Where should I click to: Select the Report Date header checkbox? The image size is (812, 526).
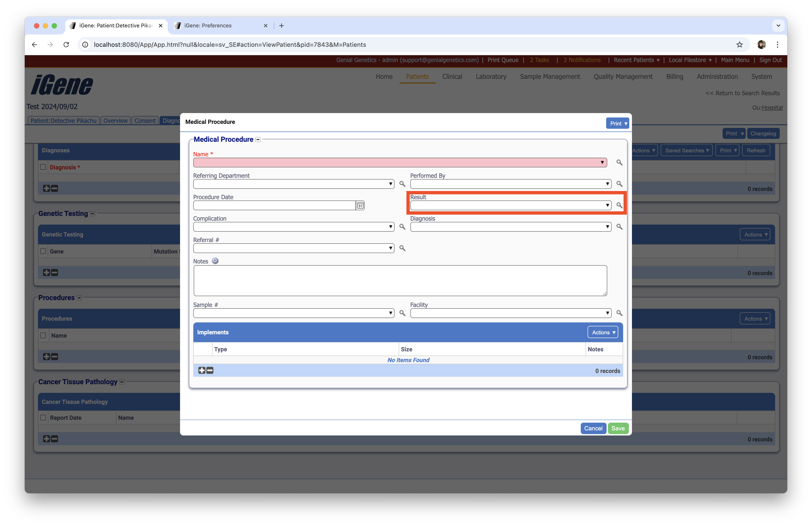click(43, 417)
